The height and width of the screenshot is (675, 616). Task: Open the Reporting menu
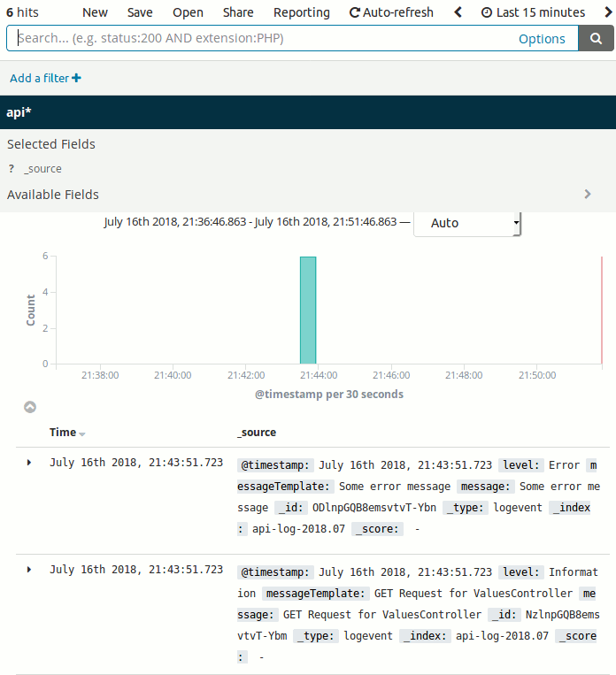(x=301, y=12)
